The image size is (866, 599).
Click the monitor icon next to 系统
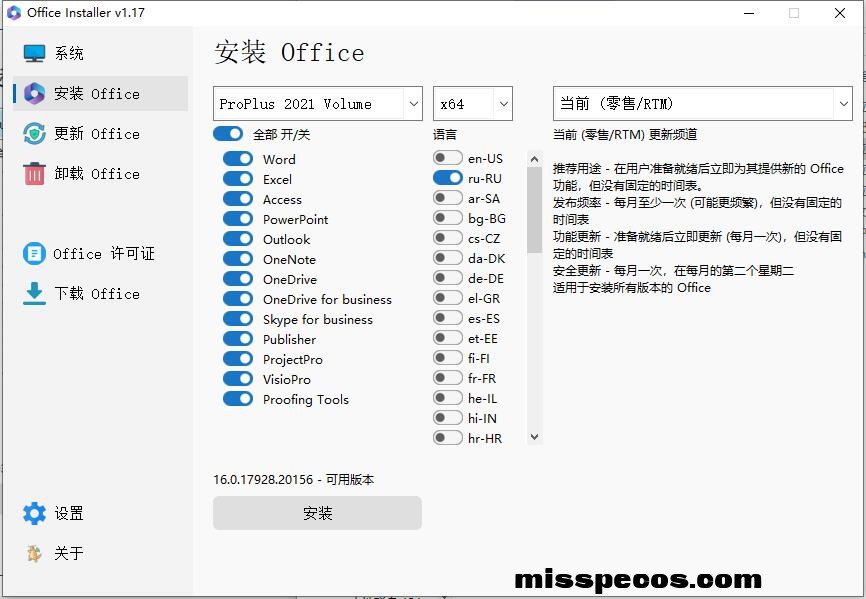pos(34,54)
